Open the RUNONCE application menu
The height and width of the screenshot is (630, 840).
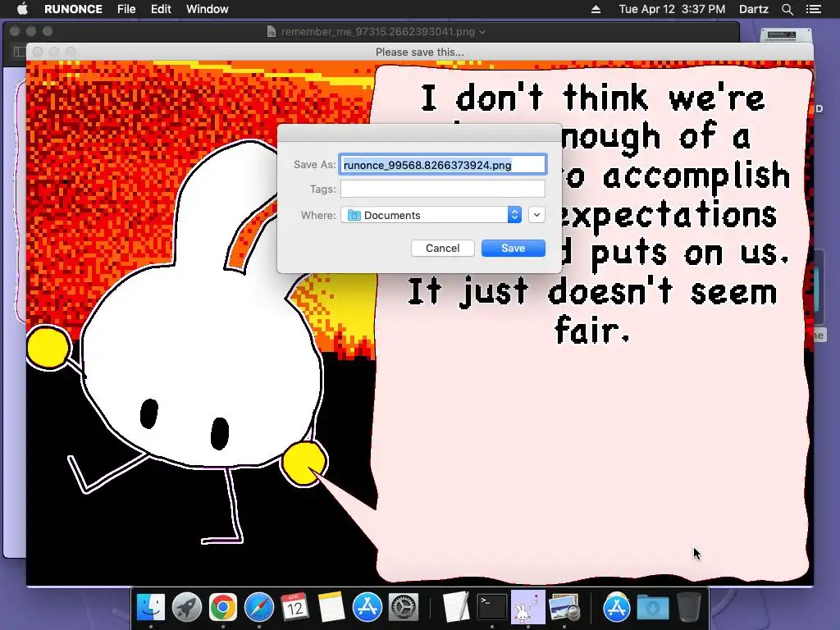(x=73, y=9)
